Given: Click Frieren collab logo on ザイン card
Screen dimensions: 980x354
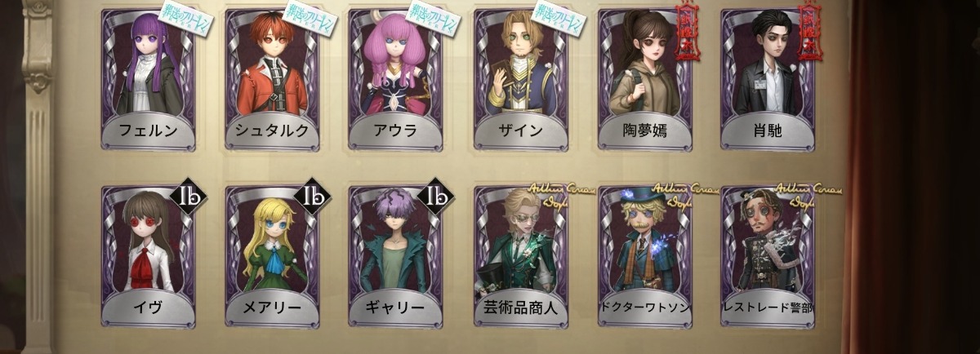Looking at the screenshot, I should [557, 21].
